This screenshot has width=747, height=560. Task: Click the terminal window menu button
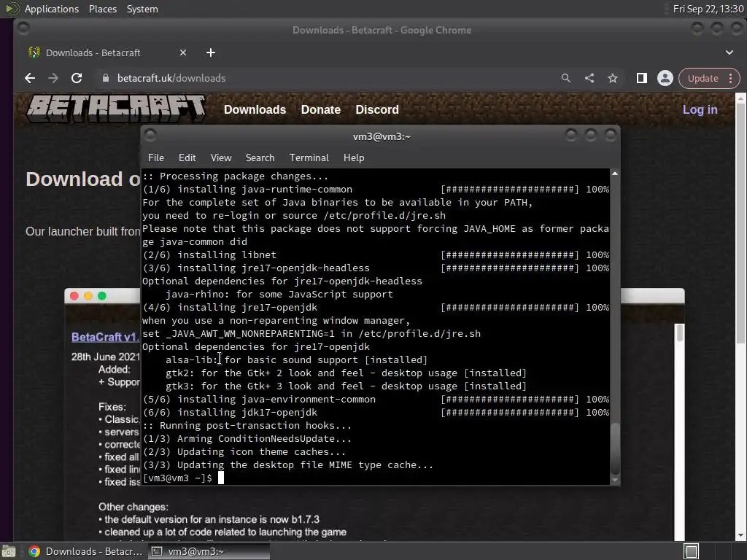[150, 136]
